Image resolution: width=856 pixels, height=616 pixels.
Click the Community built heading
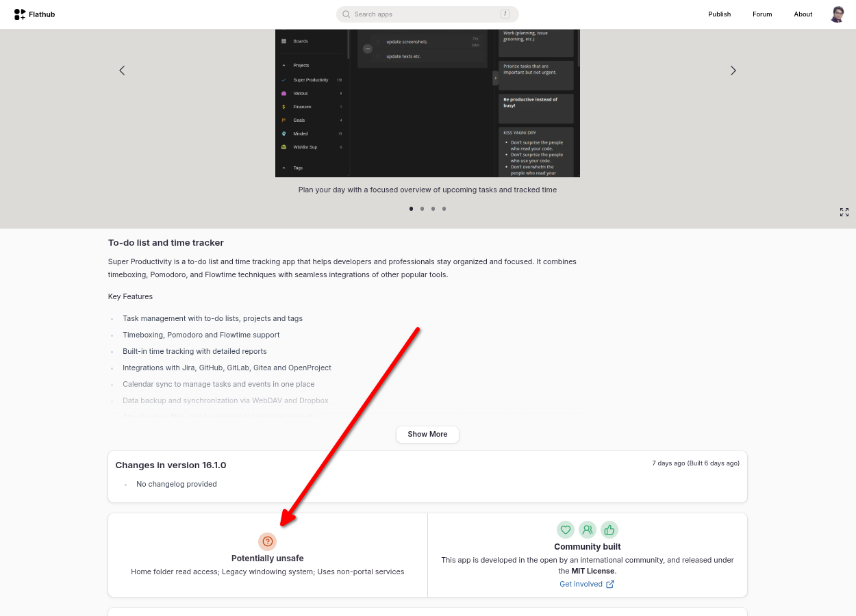click(588, 547)
